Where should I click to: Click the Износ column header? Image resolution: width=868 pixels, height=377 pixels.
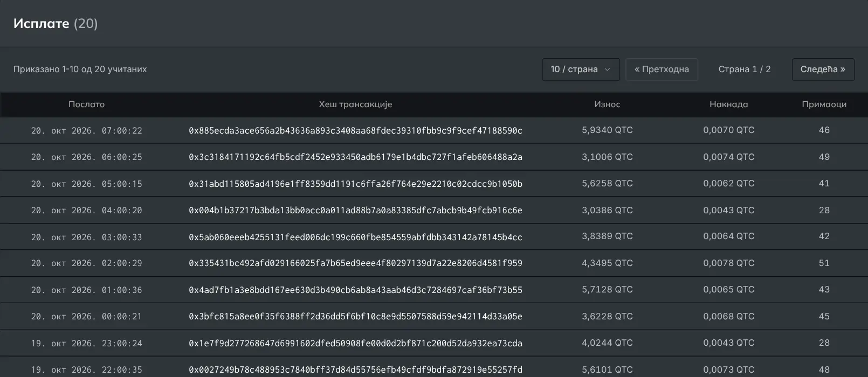pyautogui.click(x=607, y=104)
